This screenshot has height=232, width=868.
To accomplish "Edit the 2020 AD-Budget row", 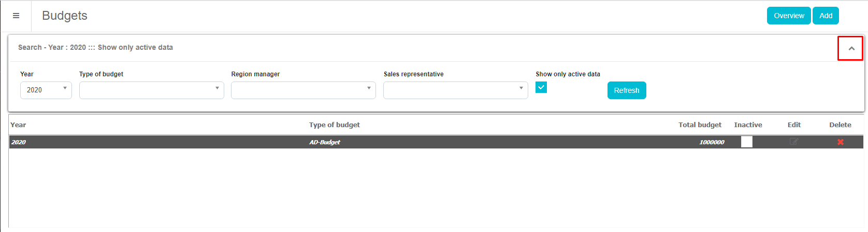I will click(793, 142).
